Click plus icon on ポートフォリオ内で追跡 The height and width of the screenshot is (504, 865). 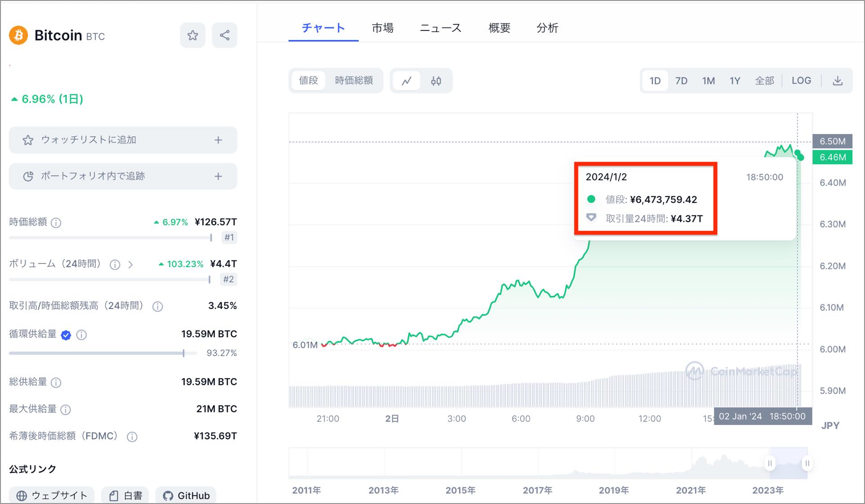pyautogui.click(x=218, y=176)
